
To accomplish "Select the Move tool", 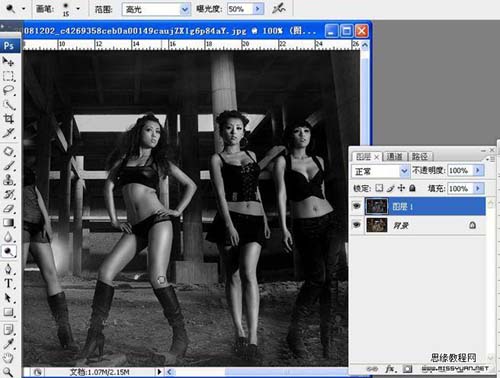I will click(x=8, y=62).
